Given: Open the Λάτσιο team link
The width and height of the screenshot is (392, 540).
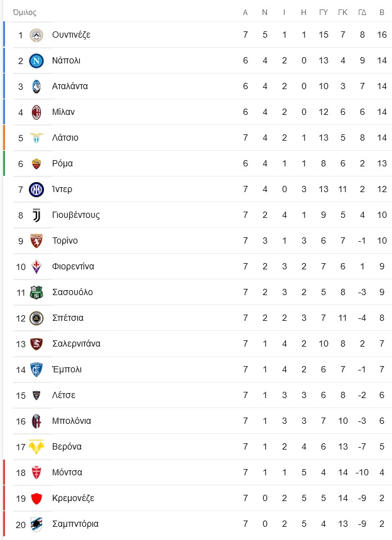Looking at the screenshot, I should [x=65, y=138].
